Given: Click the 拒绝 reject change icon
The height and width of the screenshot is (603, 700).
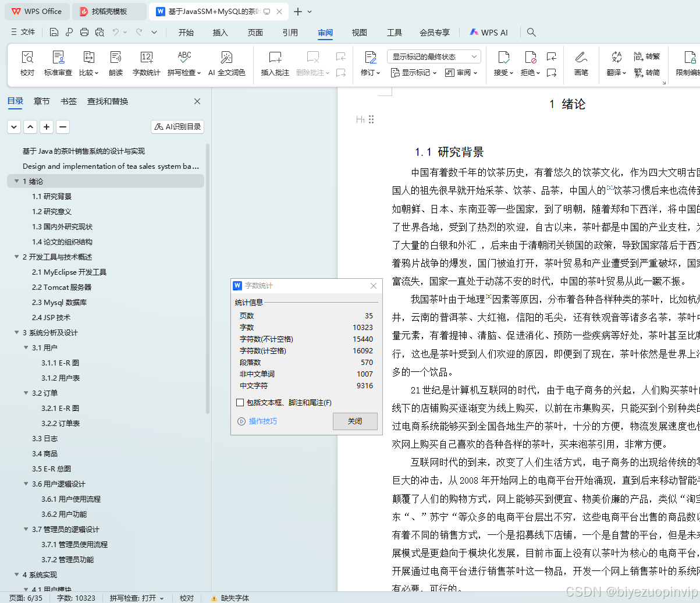Looking at the screenshot, I should coord(530,57).
